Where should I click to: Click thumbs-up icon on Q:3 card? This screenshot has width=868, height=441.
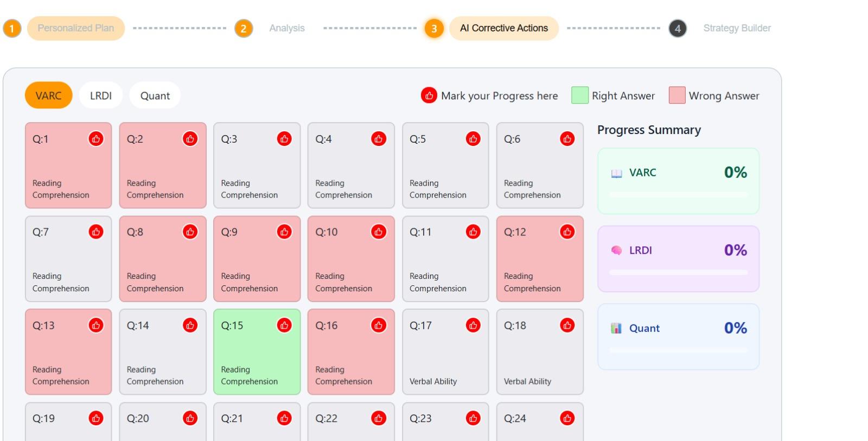click(284, 139)
